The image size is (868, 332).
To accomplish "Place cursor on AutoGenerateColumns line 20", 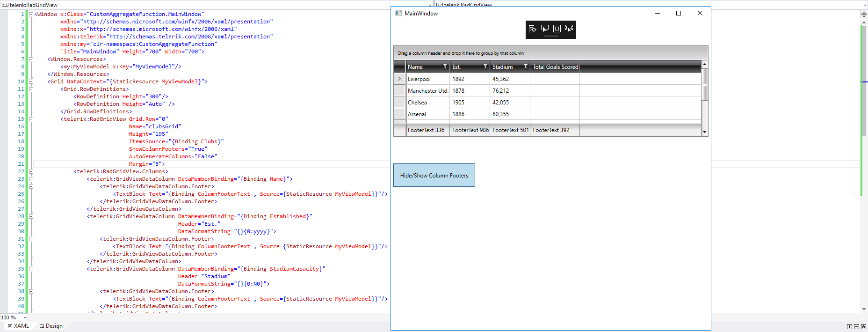I will point(173,156).
